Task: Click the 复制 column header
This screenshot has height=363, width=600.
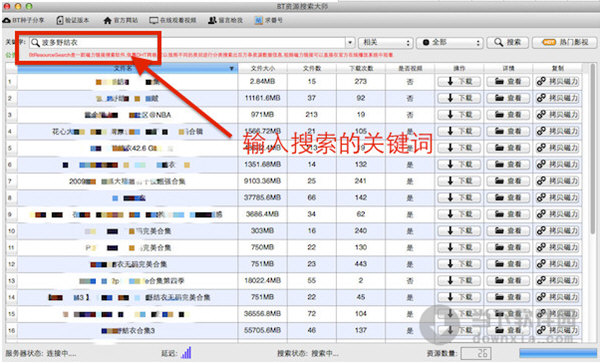Action: pyautogui.click(x=558, y=68)
